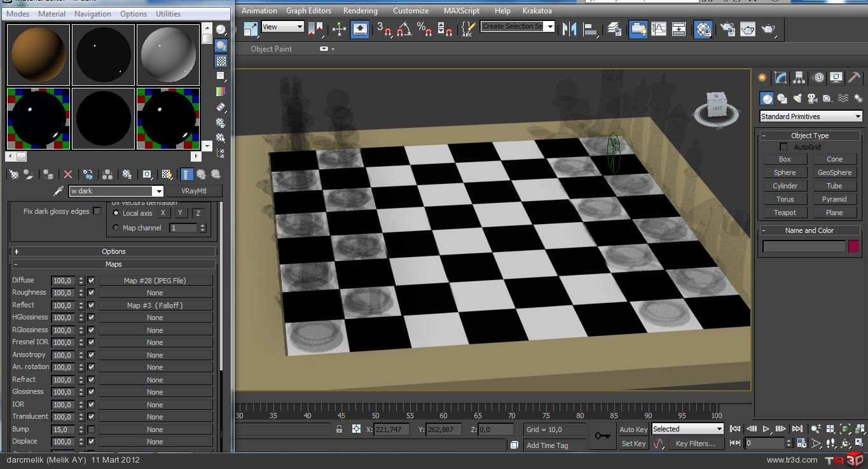Click the crimson object color swatch
The image size is (868, 469).
[x=853, y=246]
